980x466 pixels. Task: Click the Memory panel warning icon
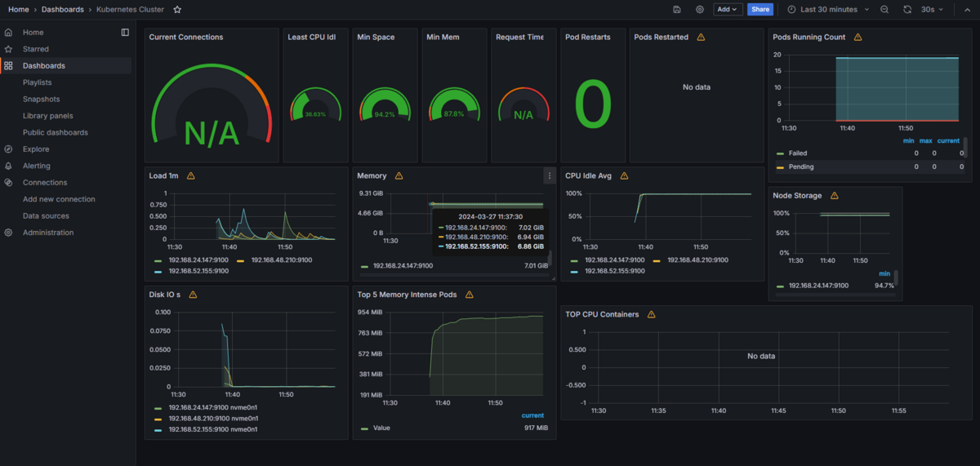[399, 176]
